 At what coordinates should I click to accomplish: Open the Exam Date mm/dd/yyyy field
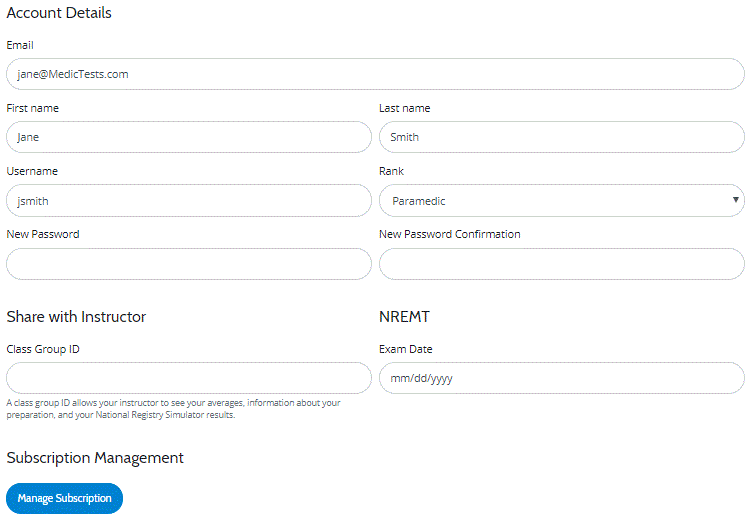(x=562, y=378)
